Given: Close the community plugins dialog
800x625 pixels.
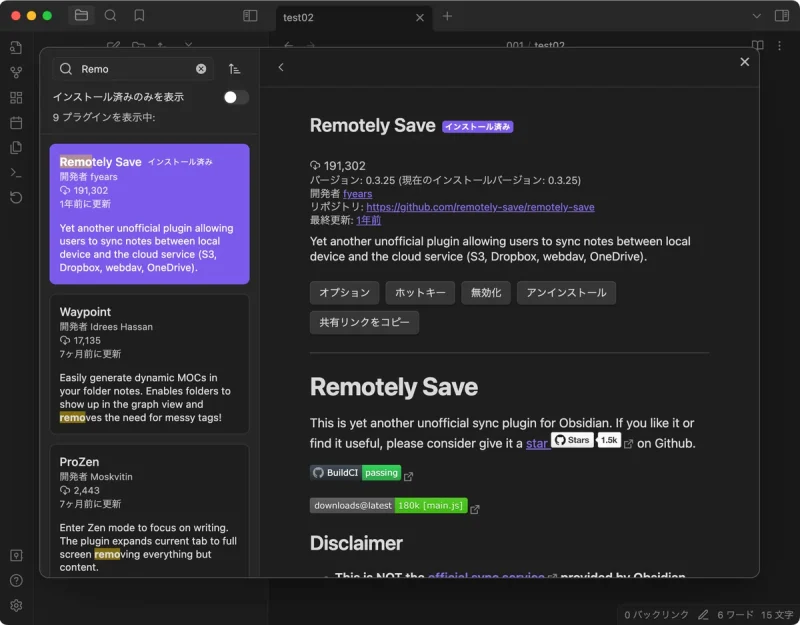Looking at the screenshot, I should tap(744, 62).
